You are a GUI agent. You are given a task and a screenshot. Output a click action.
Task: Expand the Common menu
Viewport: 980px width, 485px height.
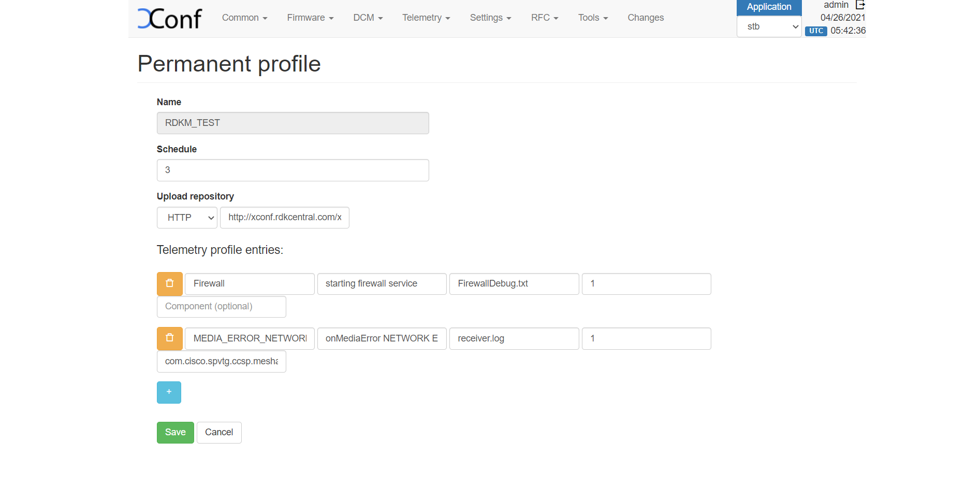tap(244, 18)
